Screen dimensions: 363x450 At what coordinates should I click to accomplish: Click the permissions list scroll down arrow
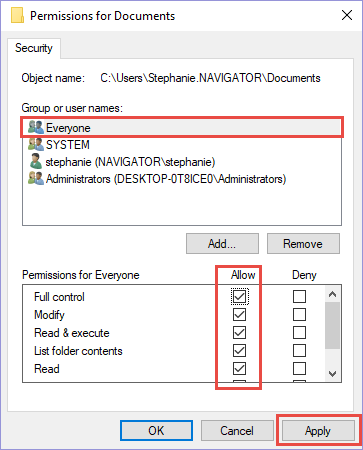point(332,374)
